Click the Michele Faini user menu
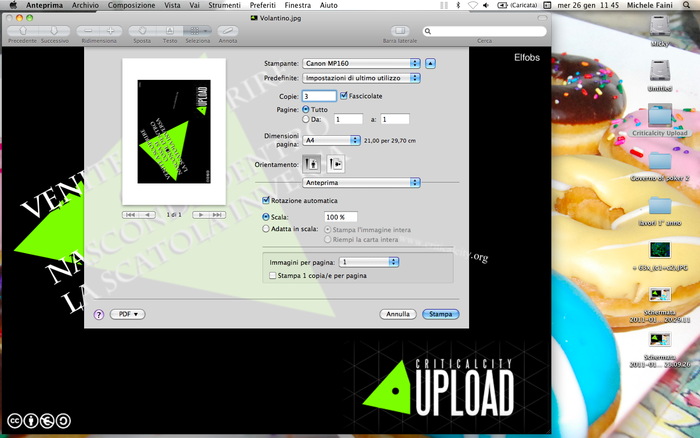The width and height of the screenshot is (700, 438). [x=650, y=5]
